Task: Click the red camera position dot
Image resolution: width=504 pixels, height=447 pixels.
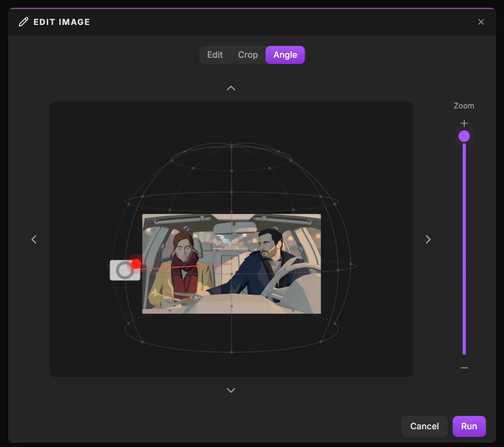Action: tap(136, 264)
